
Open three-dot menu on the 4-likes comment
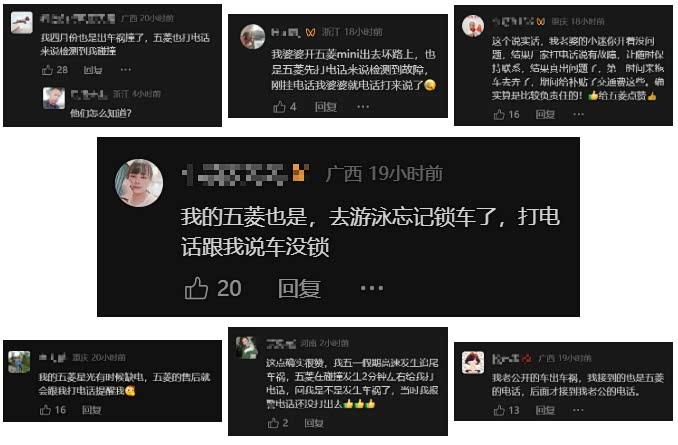[363, 107]
